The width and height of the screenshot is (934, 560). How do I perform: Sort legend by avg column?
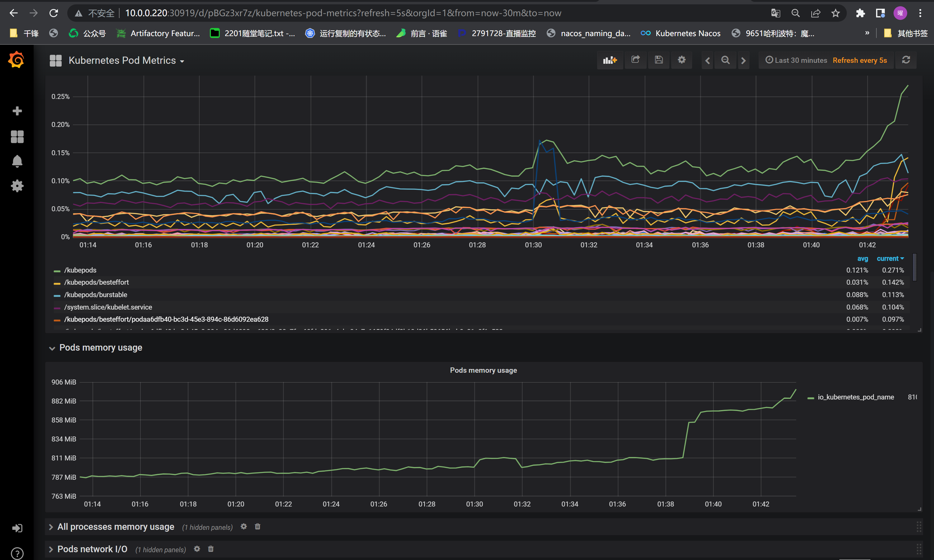[862, 259]
